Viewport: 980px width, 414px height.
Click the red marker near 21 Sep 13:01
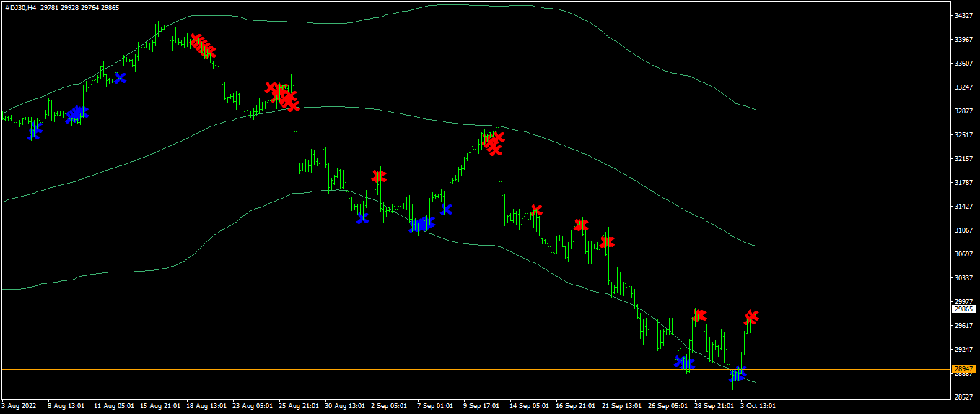pos(607,242)
